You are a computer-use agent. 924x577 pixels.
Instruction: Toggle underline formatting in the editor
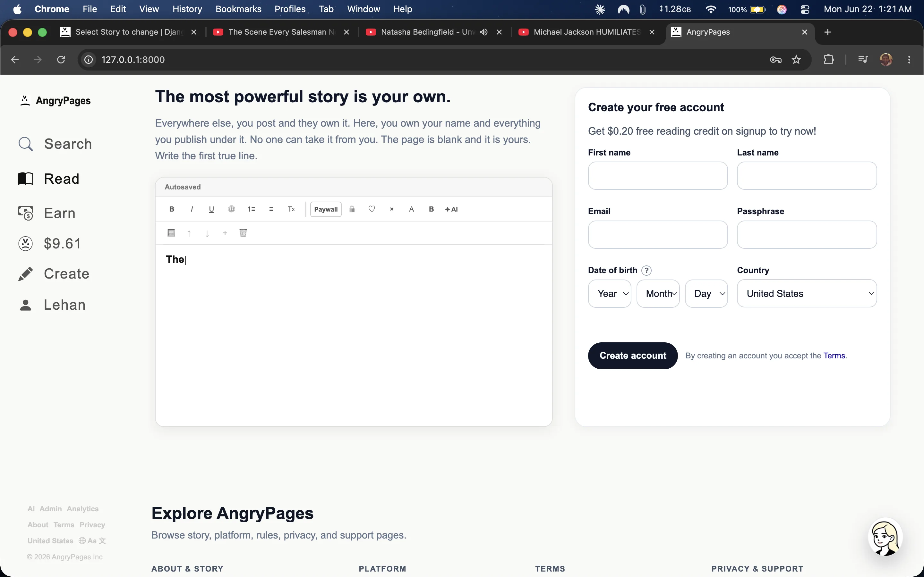[x=211, y=209]
